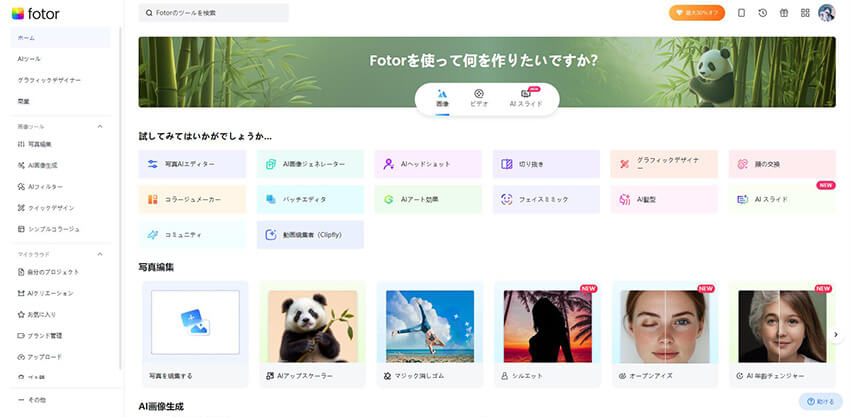Image resolution: width=850 pixels, height=417 pixels.
Task: Click the gift box icon
Action: click(784, 13)
